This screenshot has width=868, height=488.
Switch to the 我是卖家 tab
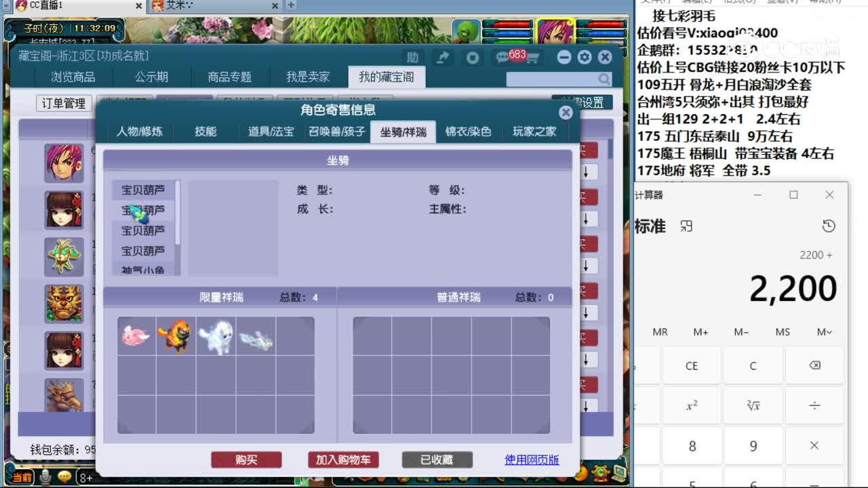pos(307,77)
